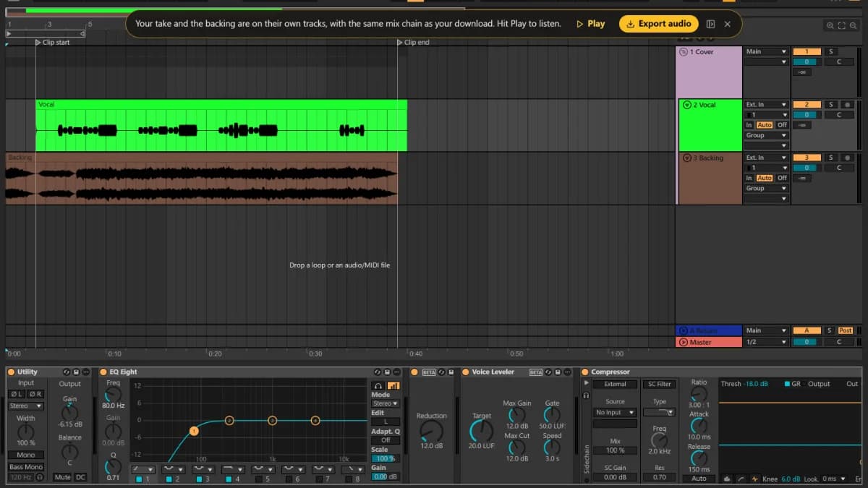Toggle Voice Leveler device on/off
This screenshot has width=868, height=488.
point(466,372)
